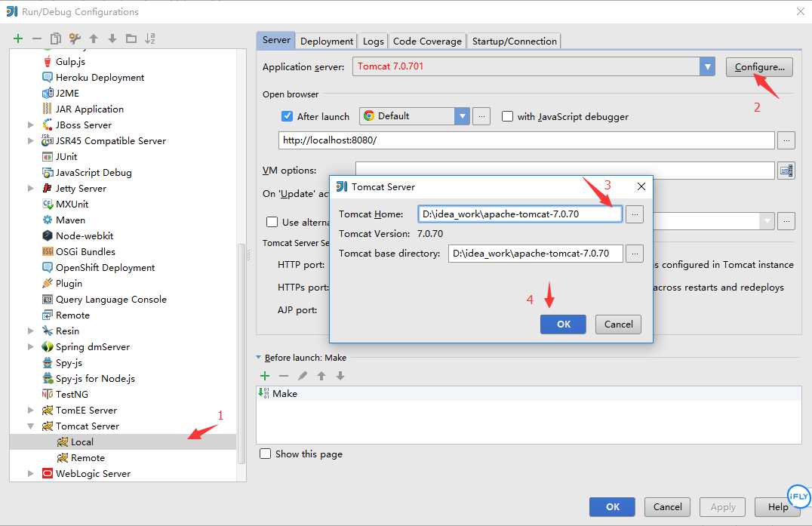Expand the Resin node
The image size is (812, 526).
tap(30, 331)
